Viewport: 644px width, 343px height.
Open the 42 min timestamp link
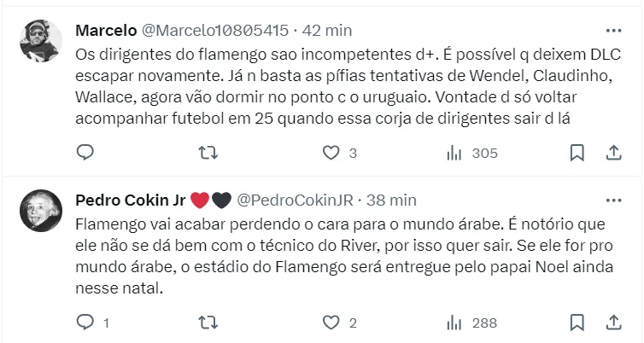pos(327,30)
